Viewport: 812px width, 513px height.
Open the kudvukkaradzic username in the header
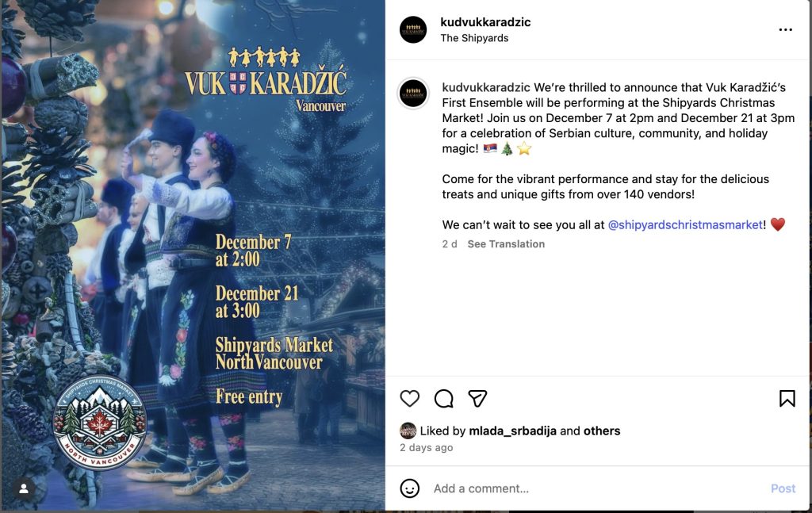pyautogui.click(x=485, y=22)
